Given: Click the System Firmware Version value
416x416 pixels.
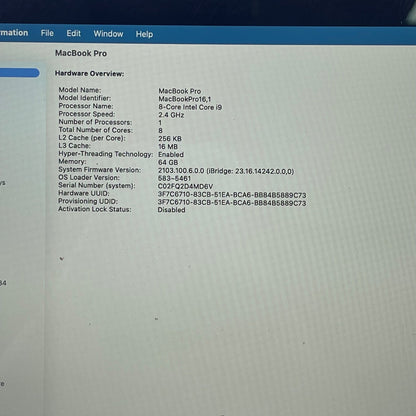Looking at the screenshot, I should pyautogui.click(x=226, y=171).
